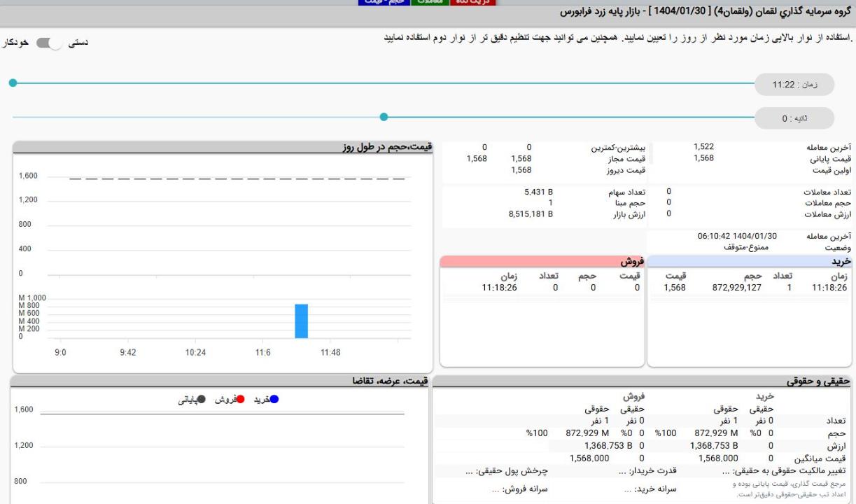This screenshot has width=856, height=504.
Task: Click the blue volume bar in the chart
Action: pos(301,321)
